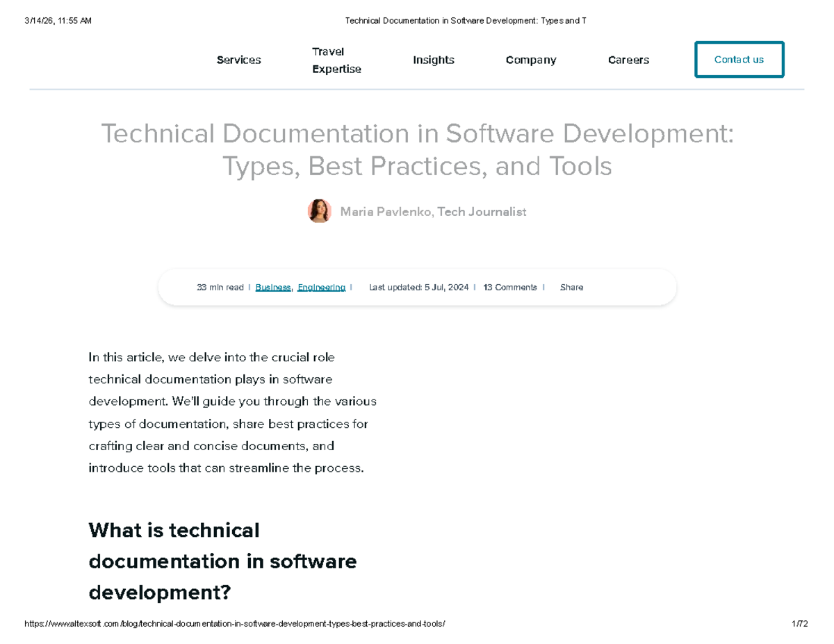Click the date stamp 3/14/26, 11:55 AM

tap(57, 21)
